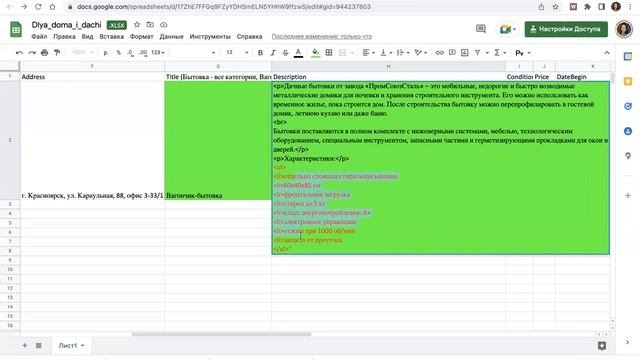The height and width of the screenshot is (360, 640).
Task: Decrease decimal places
Action: (130, 53)
